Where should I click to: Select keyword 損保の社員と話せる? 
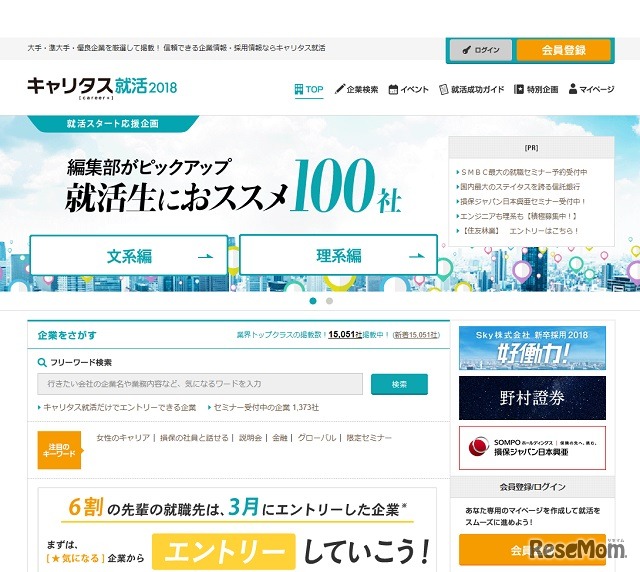[194, 438]
